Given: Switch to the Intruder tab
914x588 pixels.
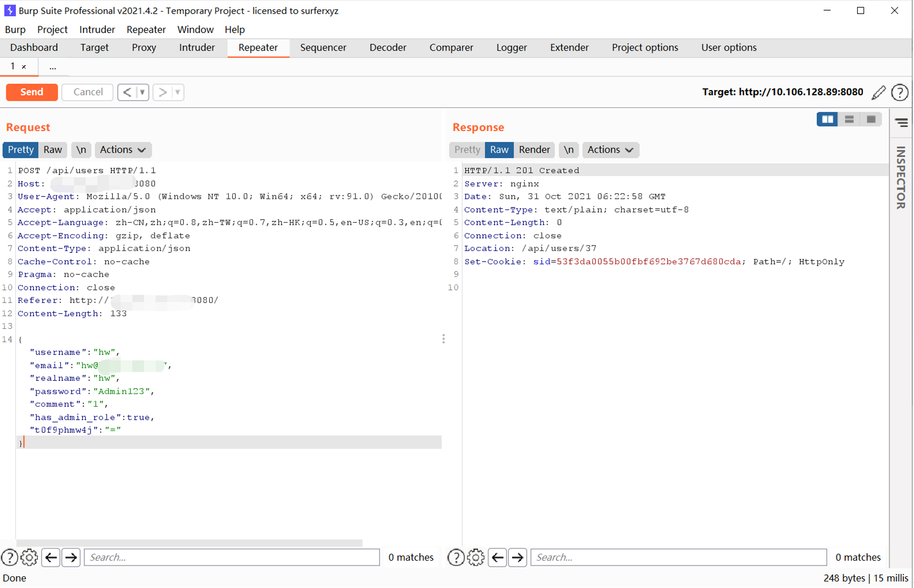Looking at the screenshot, I should point(197,48).
